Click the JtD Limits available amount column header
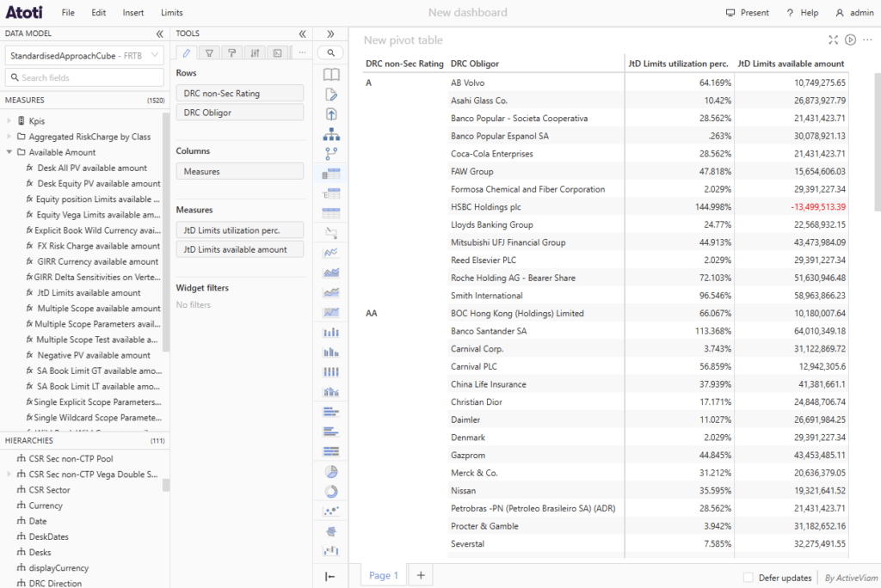This screenshot has height=588, width=881. (792, 64)
